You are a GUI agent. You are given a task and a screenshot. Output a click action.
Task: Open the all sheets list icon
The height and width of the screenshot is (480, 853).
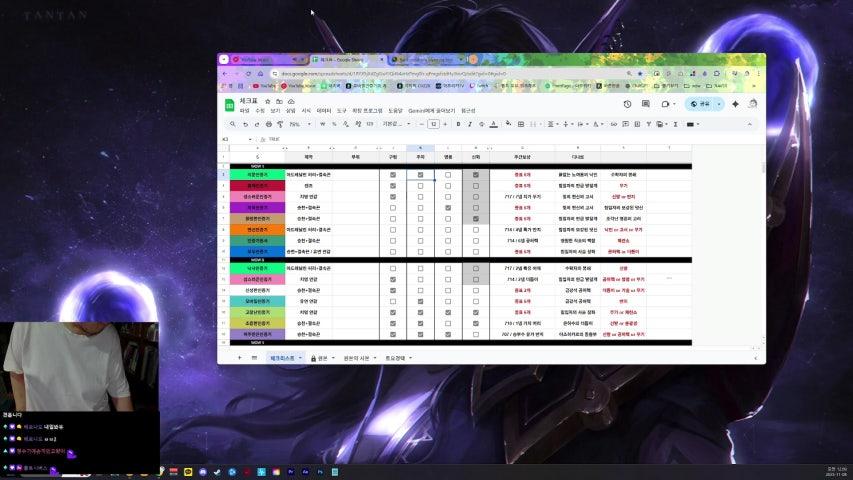[x=253, y=357]
